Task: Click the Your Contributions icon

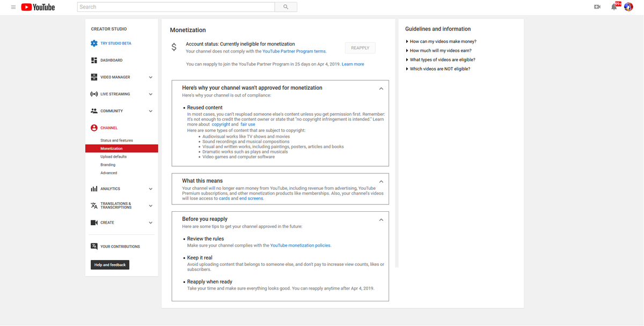Action: tap(94, 247)
